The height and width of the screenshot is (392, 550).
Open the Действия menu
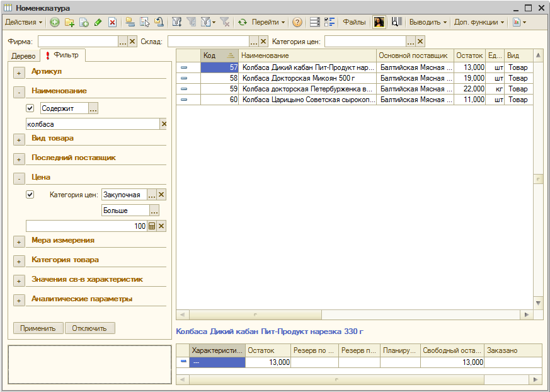pos(23,22)
